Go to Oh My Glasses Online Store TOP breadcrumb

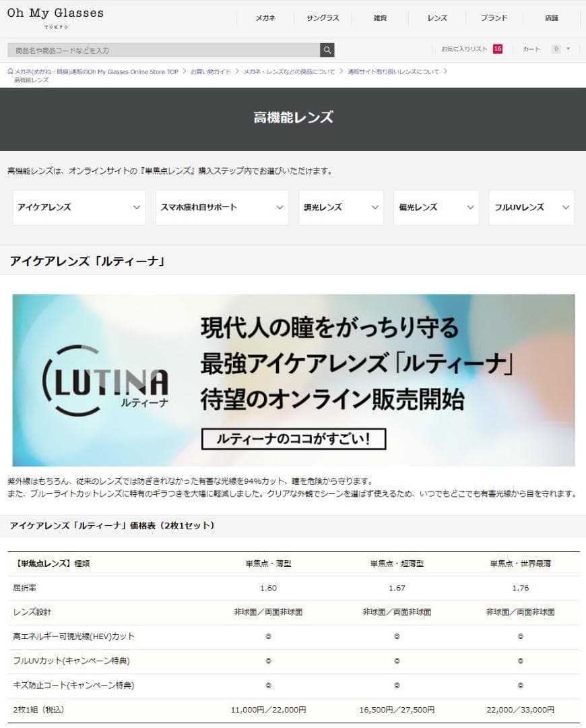tap(96, 72)
